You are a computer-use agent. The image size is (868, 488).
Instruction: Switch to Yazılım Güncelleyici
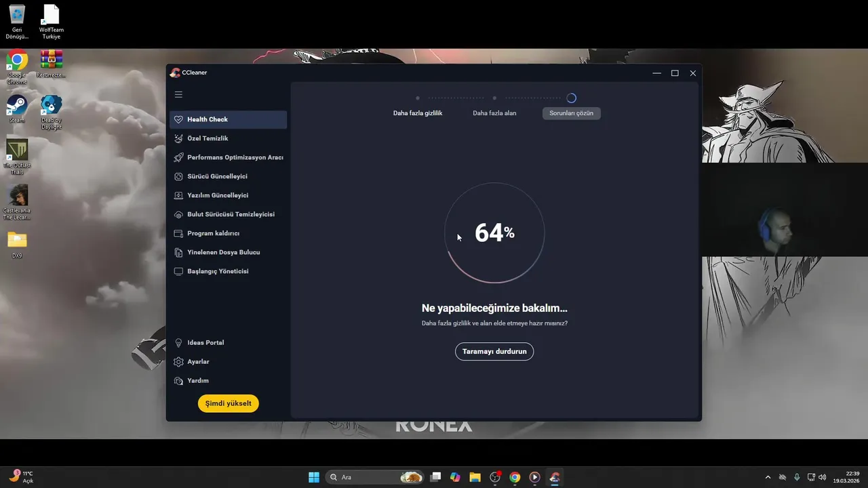coord(229,195)
